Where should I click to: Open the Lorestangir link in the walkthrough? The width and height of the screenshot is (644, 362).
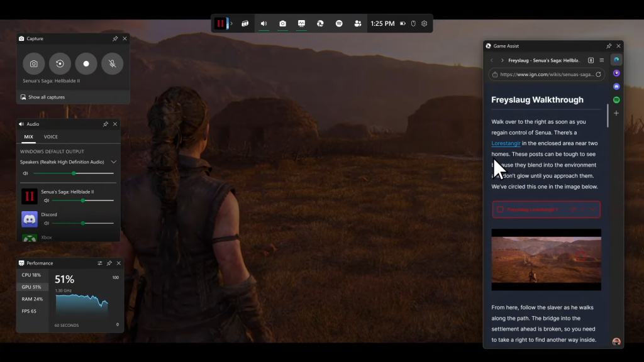pyautogui.click(x=506, y=143)
